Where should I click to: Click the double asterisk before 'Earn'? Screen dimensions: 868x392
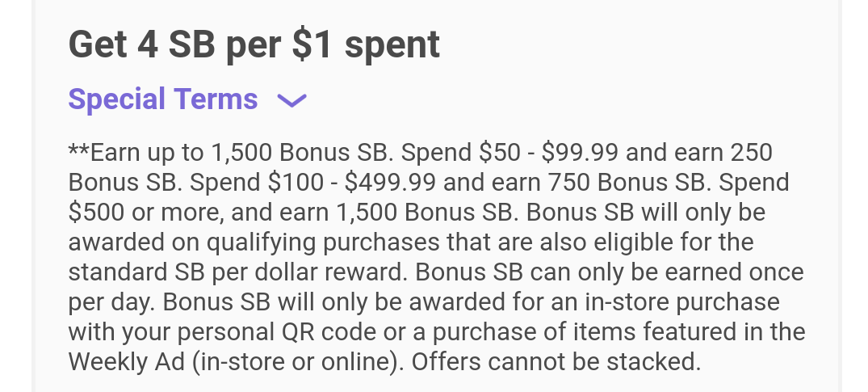point(78,149)
